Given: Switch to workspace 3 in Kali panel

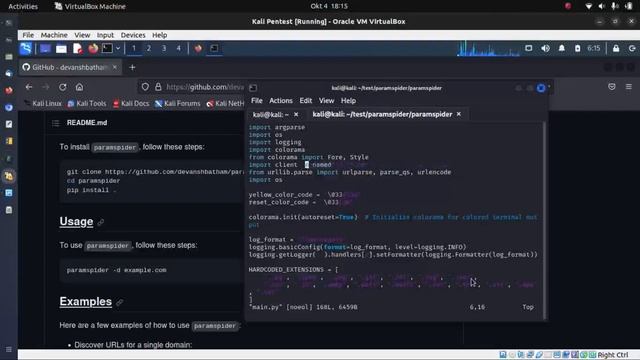Looking at the screenshot, I should click(x=164, y=49).
